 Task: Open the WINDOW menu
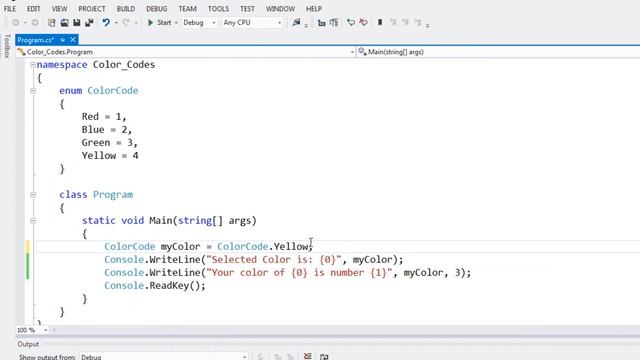click(280, 9)
